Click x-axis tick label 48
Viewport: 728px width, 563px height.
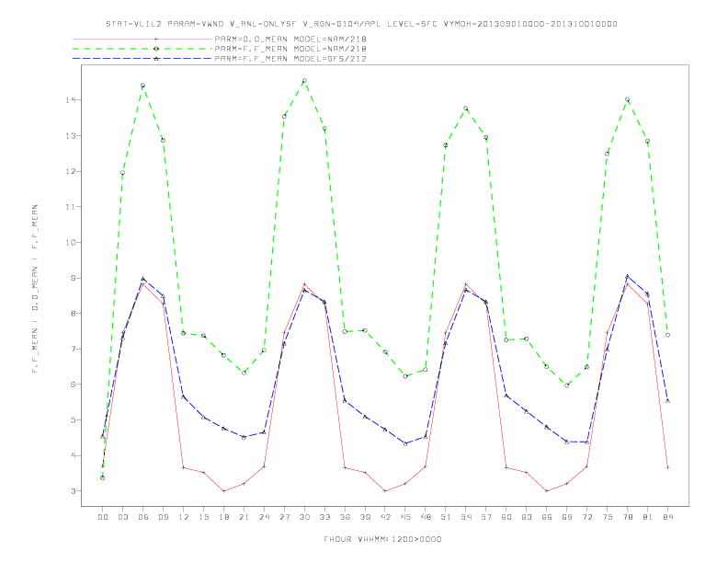(426, 517)
